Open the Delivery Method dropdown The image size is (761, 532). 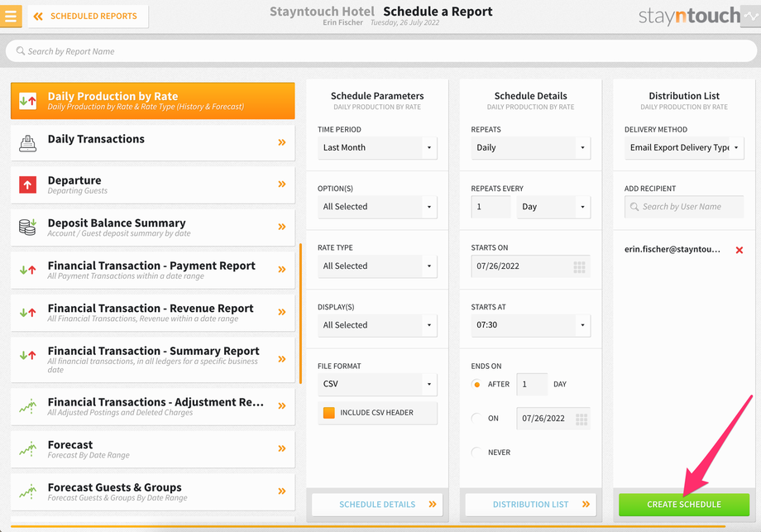point(684,147)
